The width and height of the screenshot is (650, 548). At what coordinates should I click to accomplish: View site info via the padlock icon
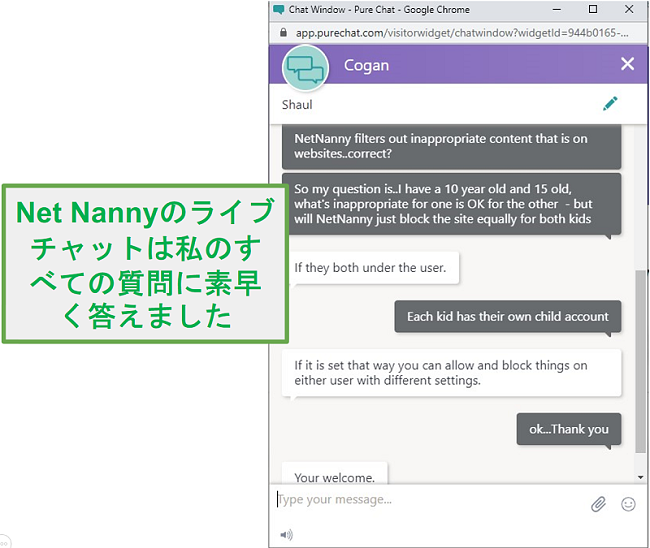283,32
